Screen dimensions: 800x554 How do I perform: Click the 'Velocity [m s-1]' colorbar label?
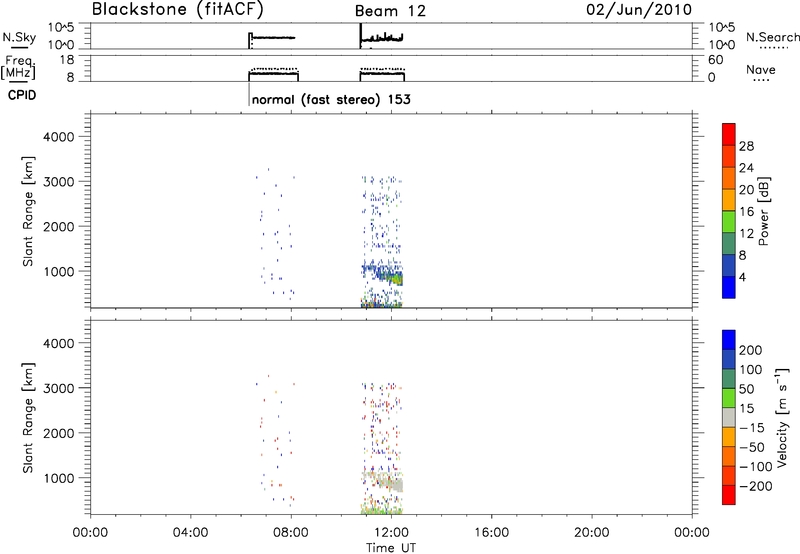[x=782, y=418]
